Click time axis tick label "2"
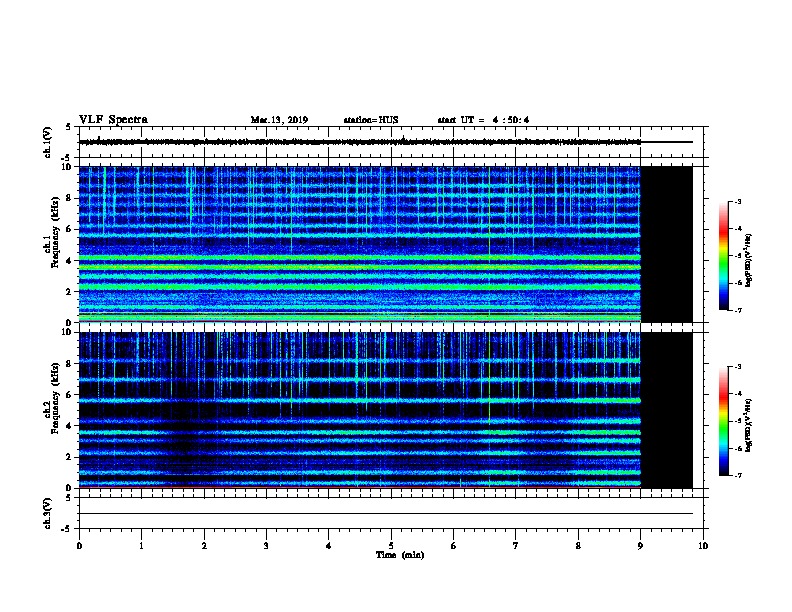The height and width of the screenshot is (612, 792). point(204,546)
